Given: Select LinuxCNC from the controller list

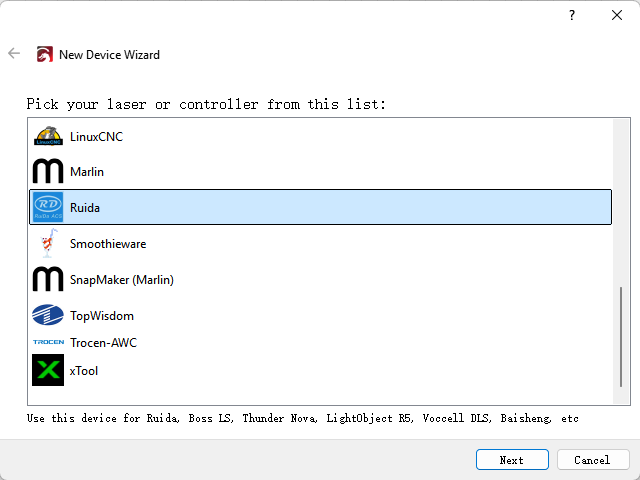Looking at the screenshot, I should point(96,136).
